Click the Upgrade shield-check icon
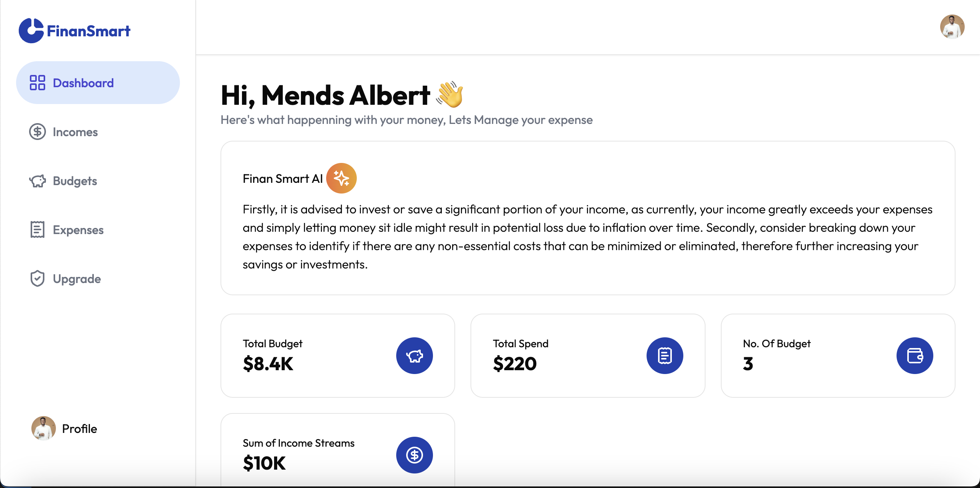 [38, 278]
